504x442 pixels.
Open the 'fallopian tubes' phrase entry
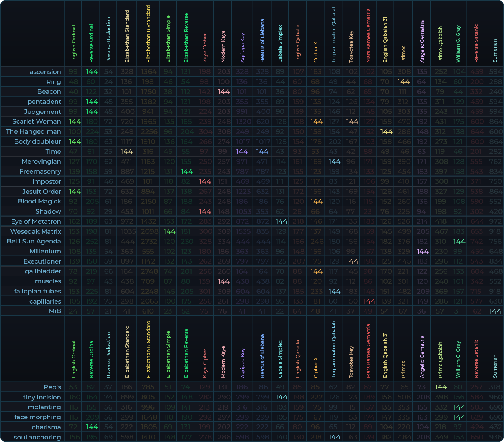click(x=37, y=291)
